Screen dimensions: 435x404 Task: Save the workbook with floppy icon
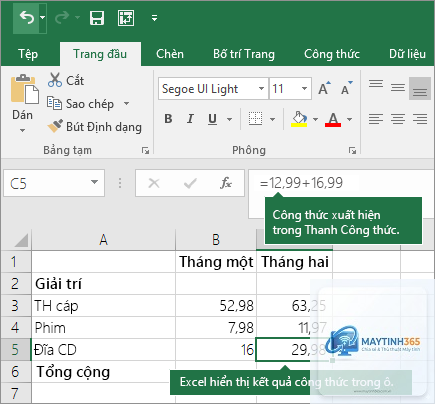pos(97,18)
